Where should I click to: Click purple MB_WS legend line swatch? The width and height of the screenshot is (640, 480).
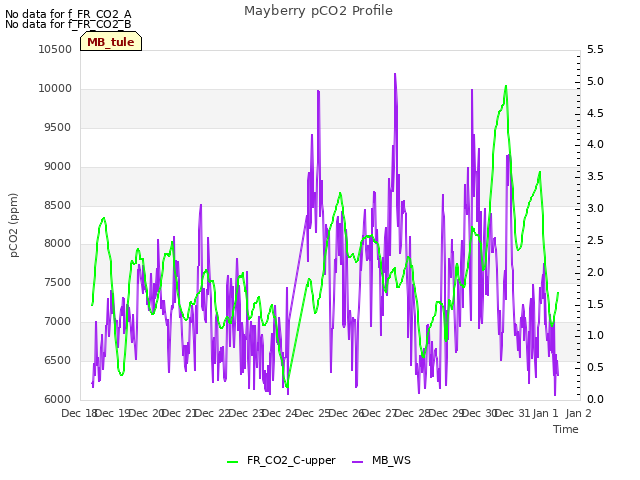358,462
